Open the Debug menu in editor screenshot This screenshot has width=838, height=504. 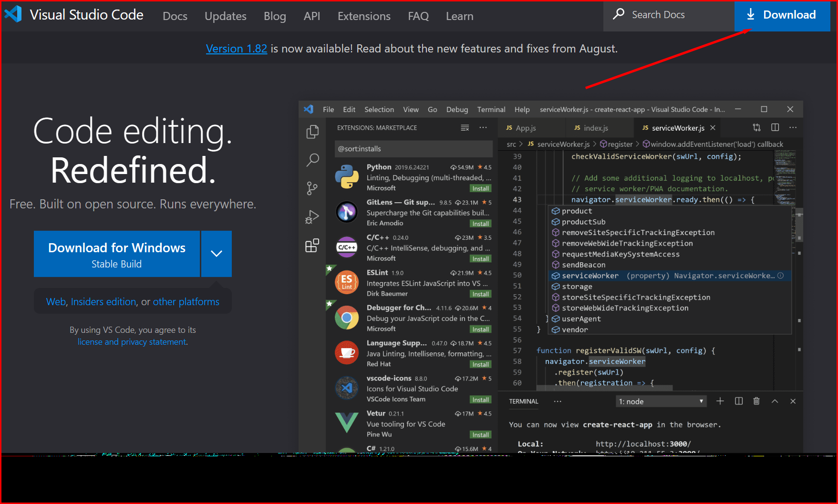[x=457, y=110]
